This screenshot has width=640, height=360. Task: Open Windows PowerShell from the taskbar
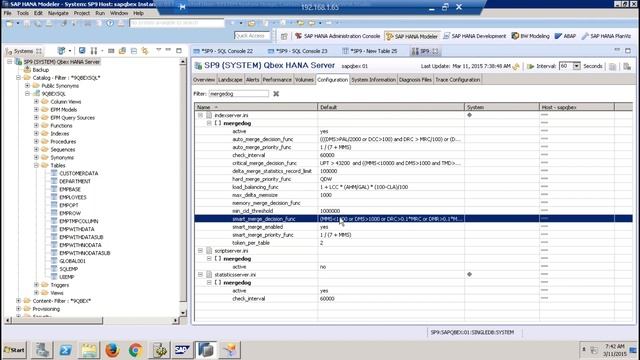(x=66, y=350)
